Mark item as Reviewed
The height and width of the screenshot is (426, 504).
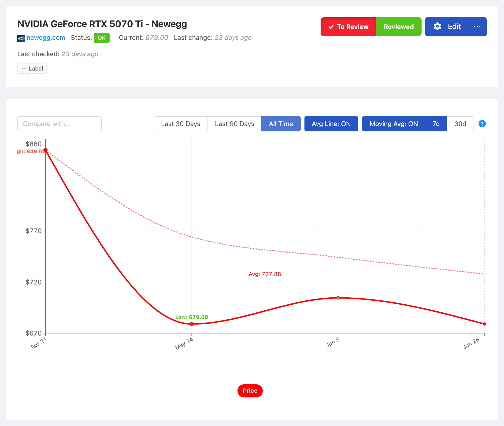399,26
